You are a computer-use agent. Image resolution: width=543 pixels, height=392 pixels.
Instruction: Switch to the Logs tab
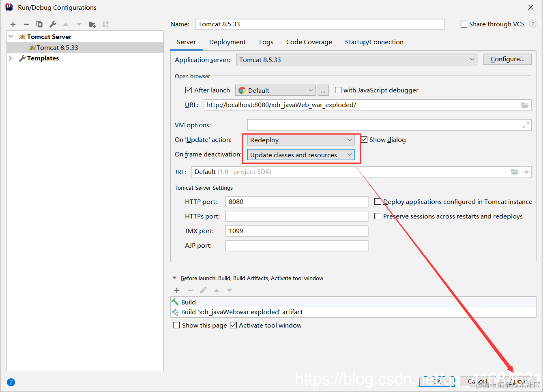[266, 42]
